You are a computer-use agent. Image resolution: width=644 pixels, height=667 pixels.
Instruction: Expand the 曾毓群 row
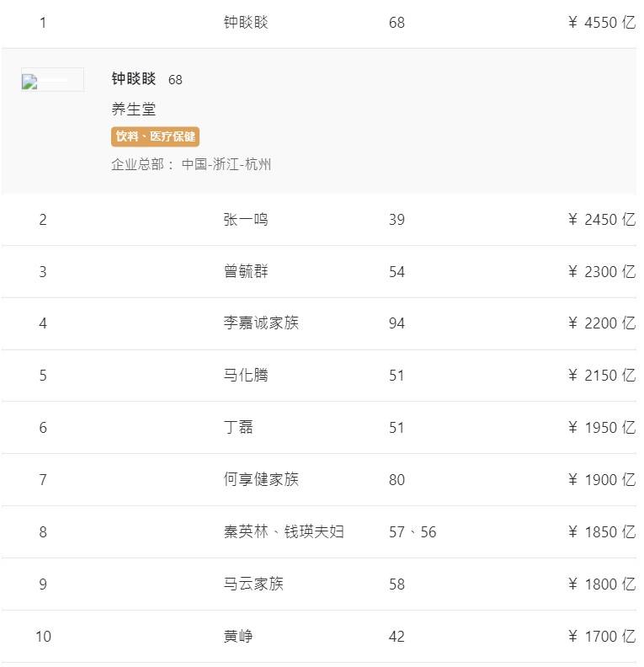pyautogui.click(x=246, y=272)
